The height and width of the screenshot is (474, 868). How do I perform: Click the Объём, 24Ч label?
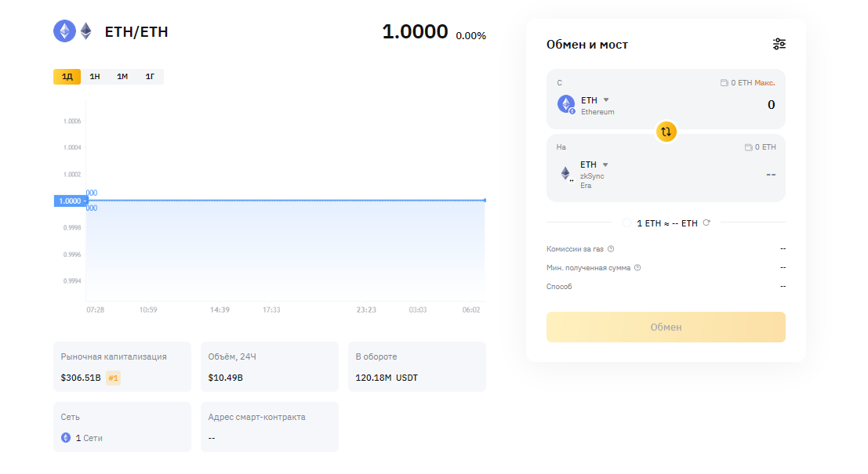coord(232,356)
